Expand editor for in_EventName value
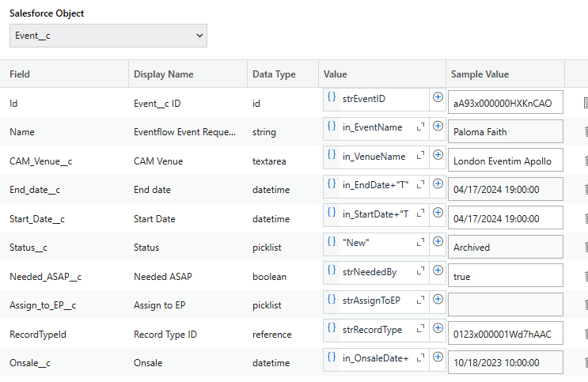 [x=421, y=127]
